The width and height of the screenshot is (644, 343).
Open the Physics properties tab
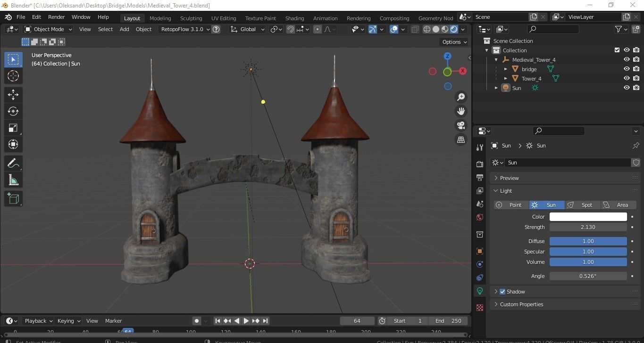click(480, 264)
